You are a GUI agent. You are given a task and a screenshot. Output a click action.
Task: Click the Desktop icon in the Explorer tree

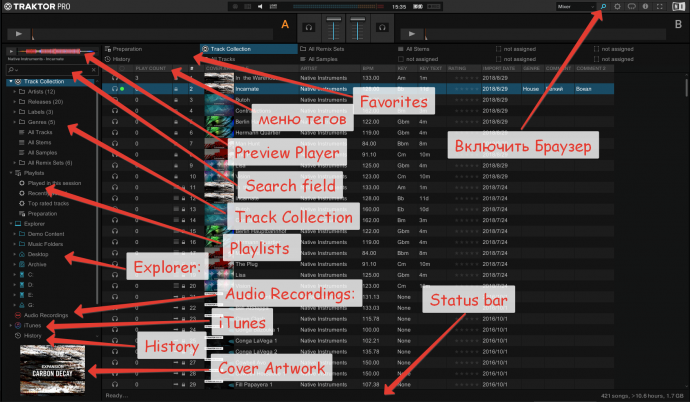pyautogui.click(x=22, y=254)
